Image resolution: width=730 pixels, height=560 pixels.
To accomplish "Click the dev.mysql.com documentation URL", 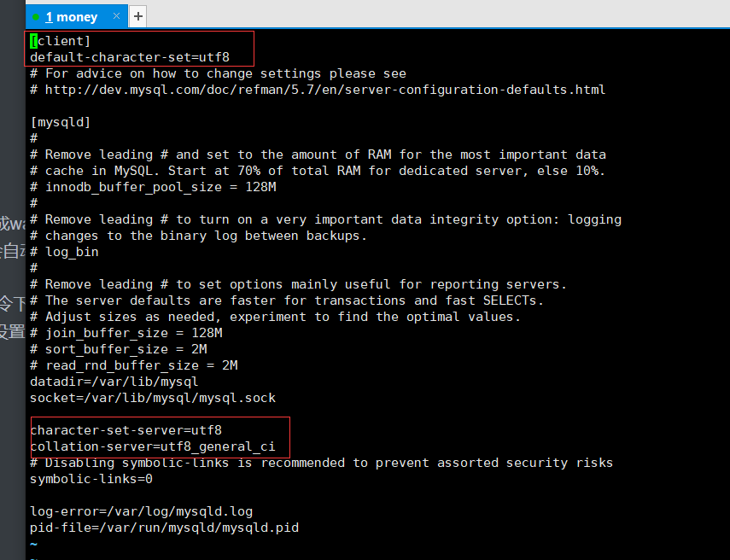I will [325, 90].
